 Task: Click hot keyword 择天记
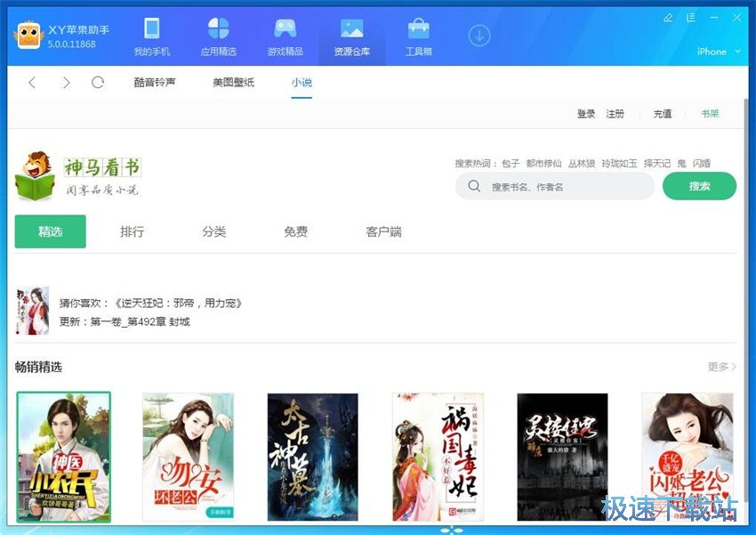tap(657, 164)
